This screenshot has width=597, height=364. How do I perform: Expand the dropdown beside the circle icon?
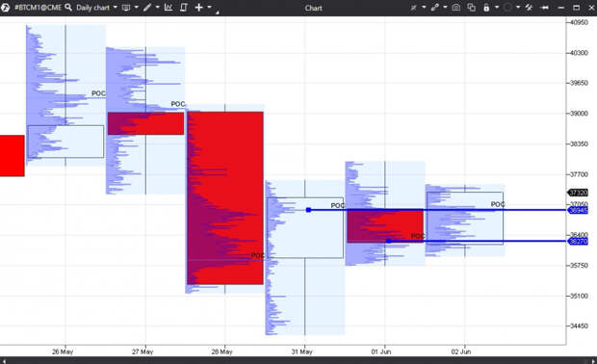[518, 8]
